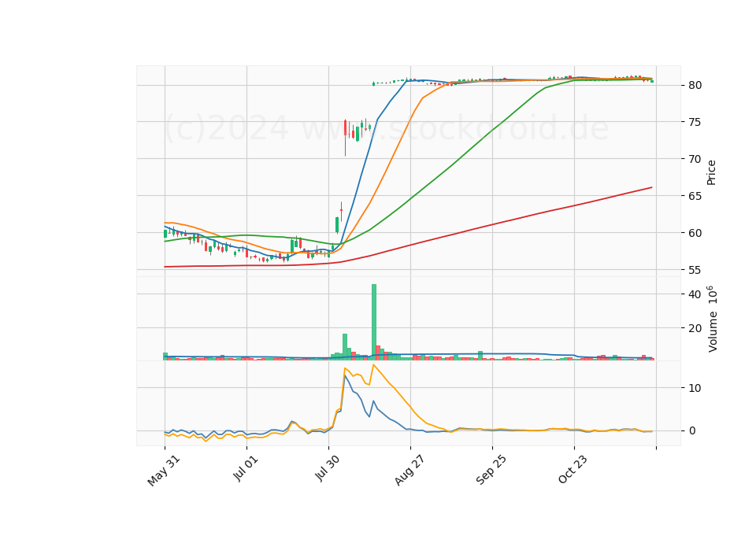Click the 'Jul 30' date label

[327, 467]
